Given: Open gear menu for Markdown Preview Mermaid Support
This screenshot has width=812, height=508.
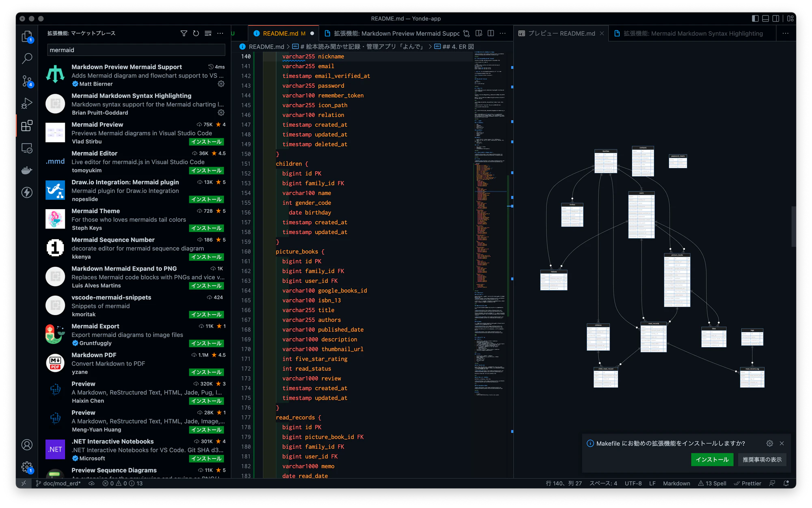Looking at the screenshot, I should (x=221, y=84).
